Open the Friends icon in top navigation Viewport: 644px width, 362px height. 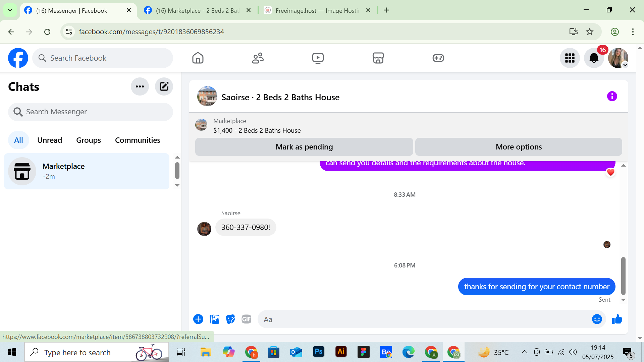coord(258,58)
